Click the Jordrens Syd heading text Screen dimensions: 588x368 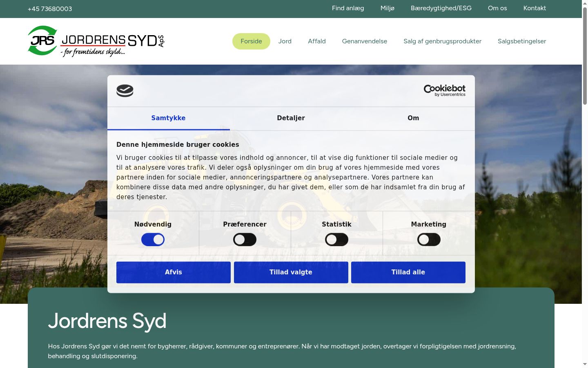107,321
